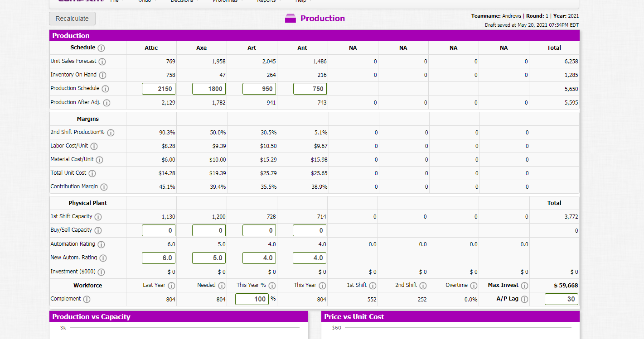644x339 pixels.
Task: Edit the A/P Lag field 30
Action: click(x=562, y=299)
